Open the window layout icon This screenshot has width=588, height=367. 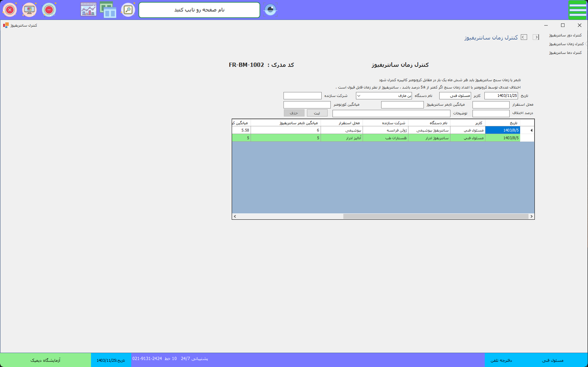108,10
